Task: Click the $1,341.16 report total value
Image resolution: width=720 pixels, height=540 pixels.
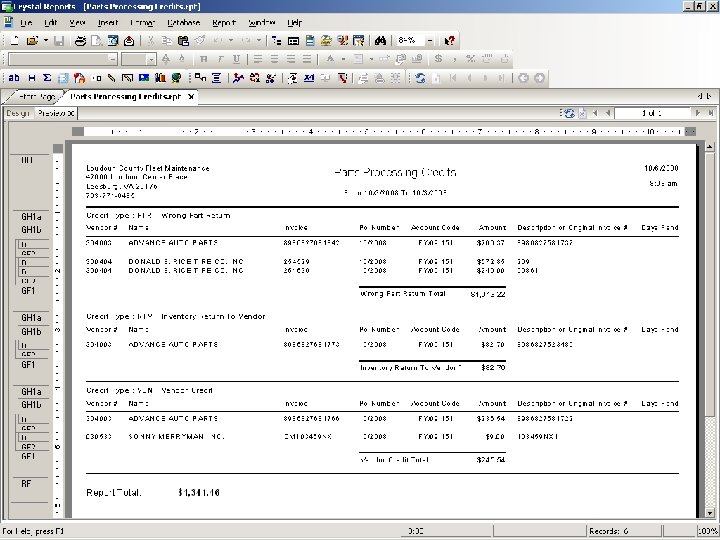Action: coord(199,493)
